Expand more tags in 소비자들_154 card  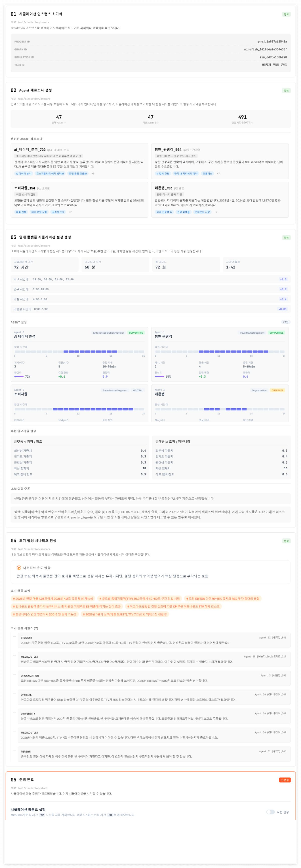point(70,212)
